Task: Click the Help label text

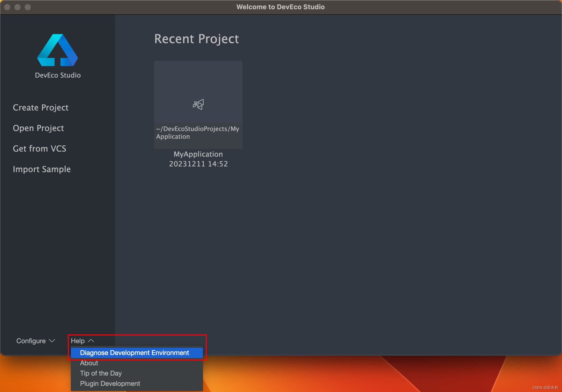Action: click(x=78, y=341)
